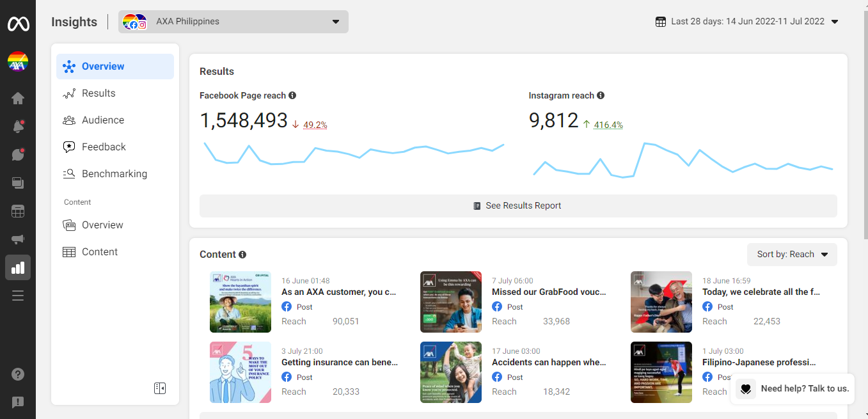This screenshot has width=868, height=419.
Task: Click Facebook icon on AXA customer post
Action: coord(287,307)
